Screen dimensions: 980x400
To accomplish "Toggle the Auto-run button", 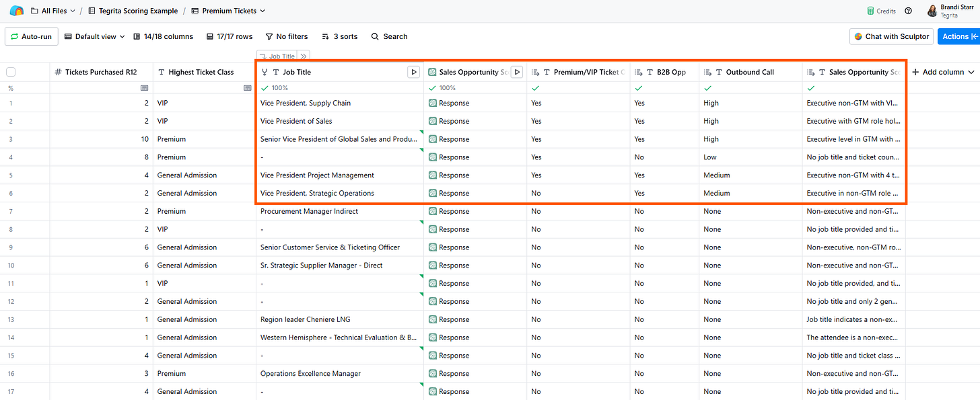I will point(32,36).
